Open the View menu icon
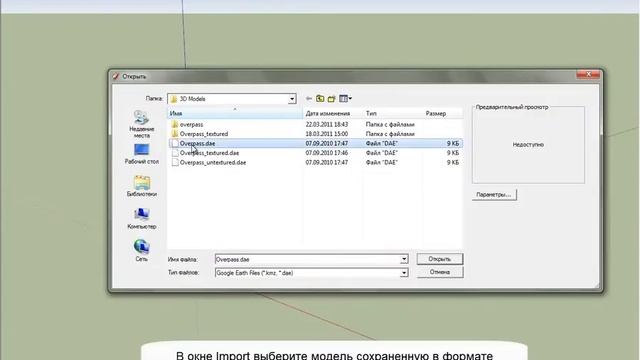 tap(345, 98)
